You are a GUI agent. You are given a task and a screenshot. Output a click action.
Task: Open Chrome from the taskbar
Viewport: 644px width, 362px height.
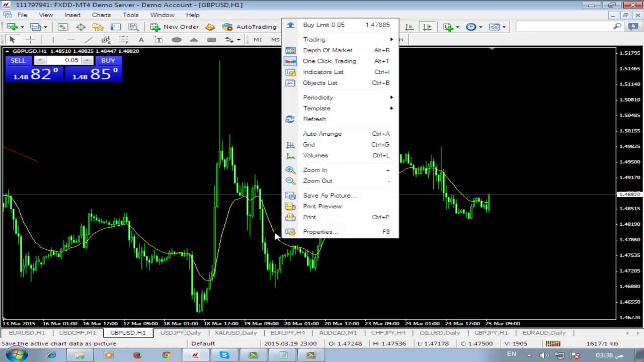(167, 355)
